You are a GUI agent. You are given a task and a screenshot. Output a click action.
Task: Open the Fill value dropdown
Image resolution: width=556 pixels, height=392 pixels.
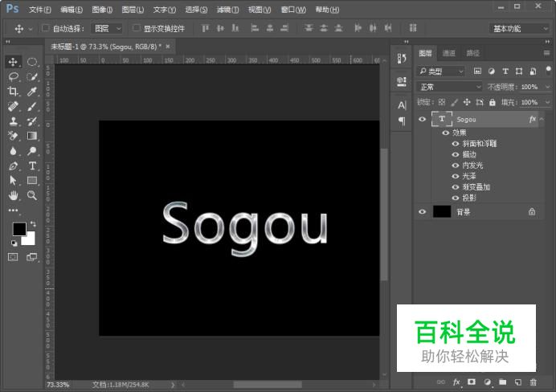point(546,103)
